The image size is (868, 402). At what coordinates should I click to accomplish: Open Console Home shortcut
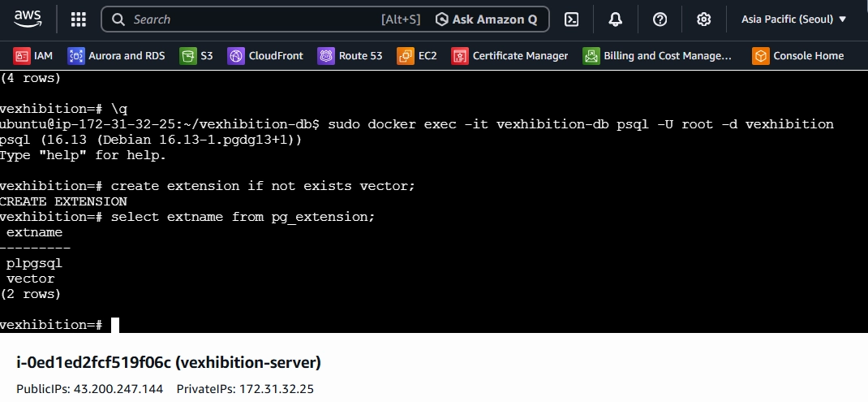point(797,55)
